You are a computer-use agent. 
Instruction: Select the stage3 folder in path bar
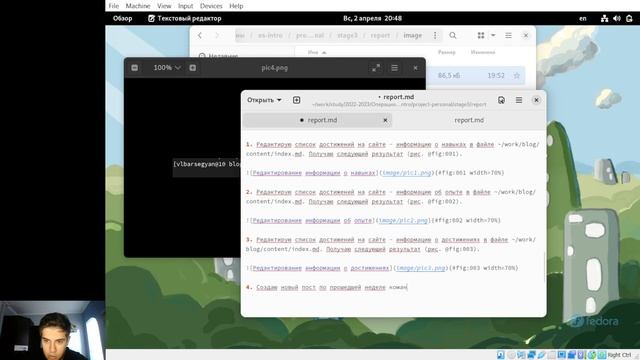tap(347, 36)
